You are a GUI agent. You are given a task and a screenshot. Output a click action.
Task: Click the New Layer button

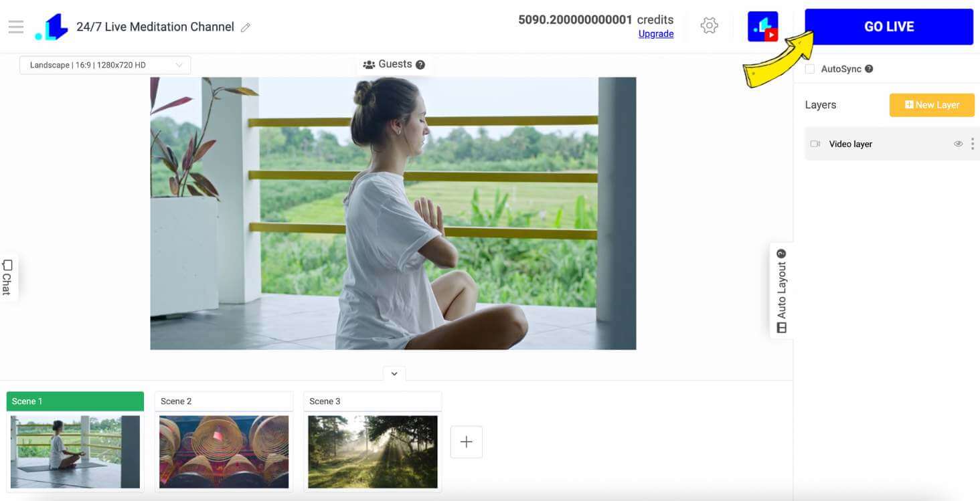pos(932,105)
